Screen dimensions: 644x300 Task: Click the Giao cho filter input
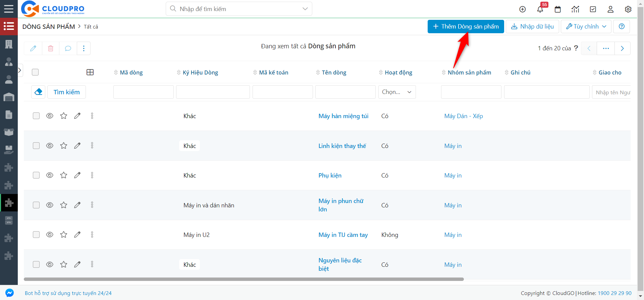(x=611, y=92)
